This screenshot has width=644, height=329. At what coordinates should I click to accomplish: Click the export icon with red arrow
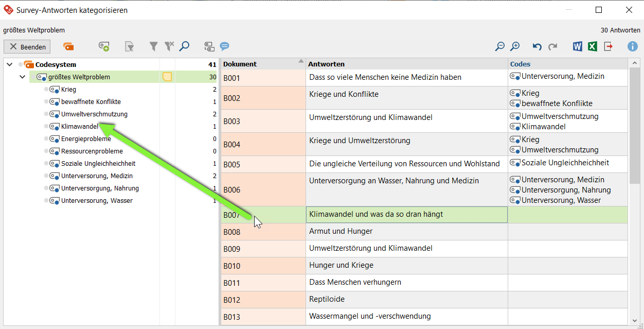(x=609, y=47)
